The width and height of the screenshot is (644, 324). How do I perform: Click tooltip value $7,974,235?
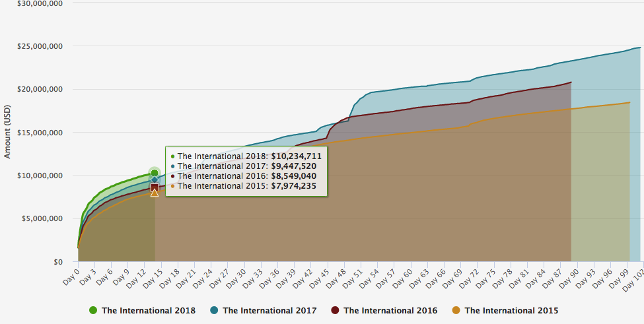coord(294,186)
